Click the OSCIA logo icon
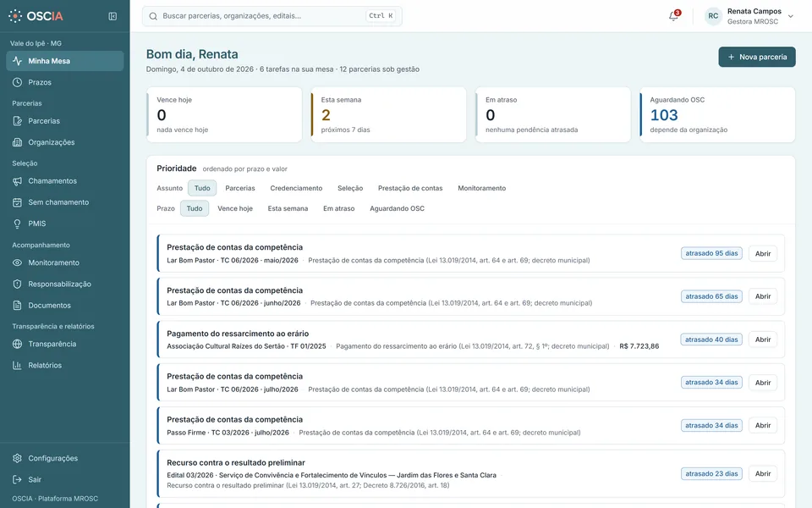Image resolution: width=812 pixels, height=508 pixels. pyautogui.click(x=15, y=16)
